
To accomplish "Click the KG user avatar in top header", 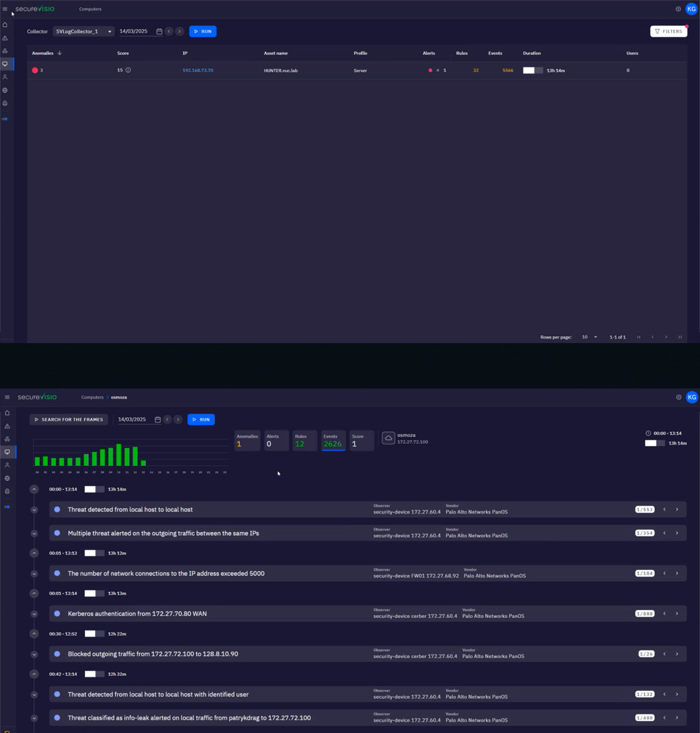I will coord(691,9).
